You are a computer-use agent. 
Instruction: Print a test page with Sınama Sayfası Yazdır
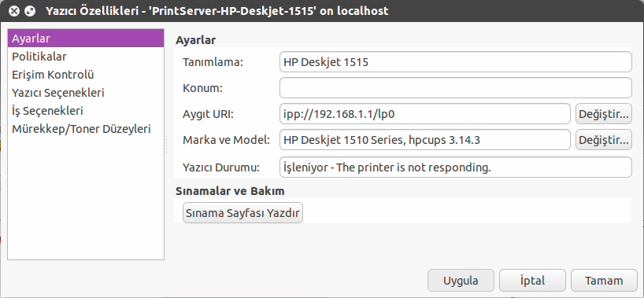pos(242,212)
